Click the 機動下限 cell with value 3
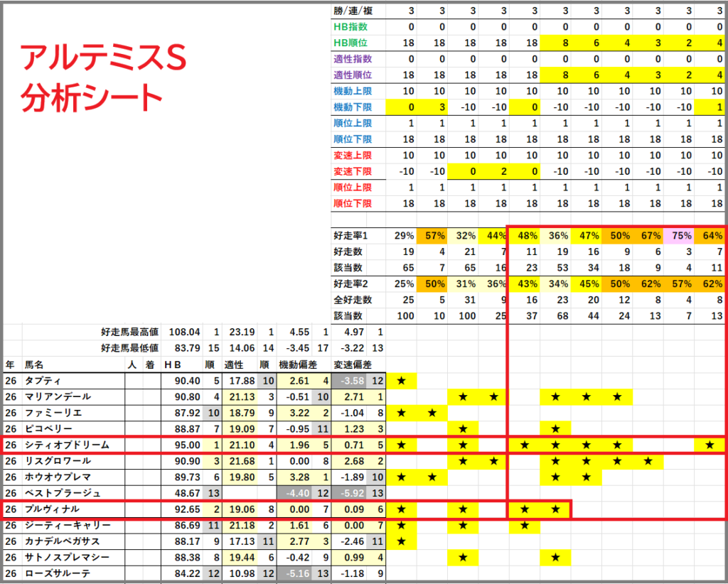Viewport: 728px width, 584px height. click(432, 107)
